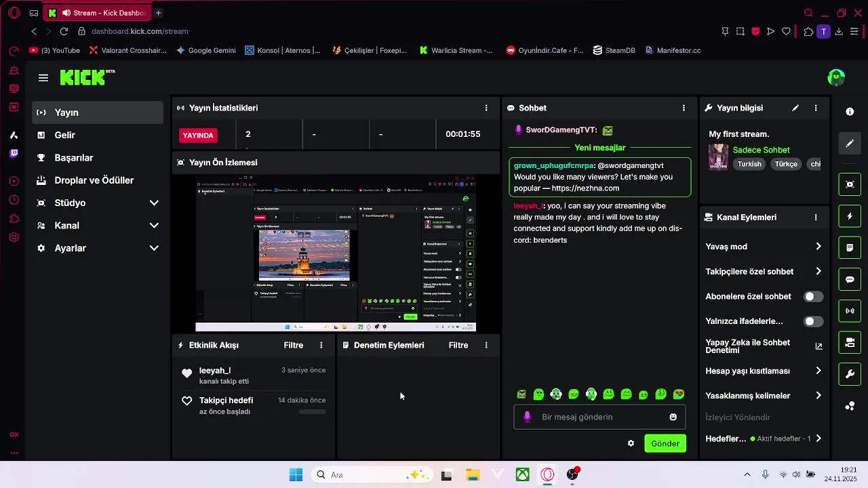Open the Yayın İstatistikleri three-dot menu
Viewport: 868px width, 488px height.
tap(486, 108)
